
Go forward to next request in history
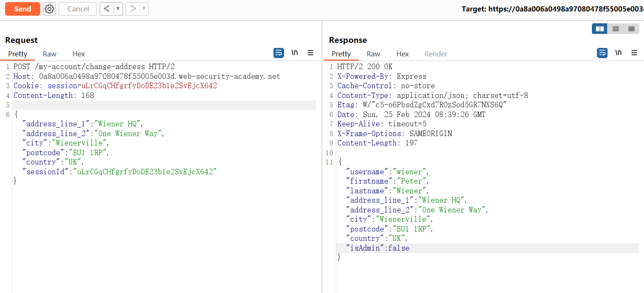tap(133, 9)
